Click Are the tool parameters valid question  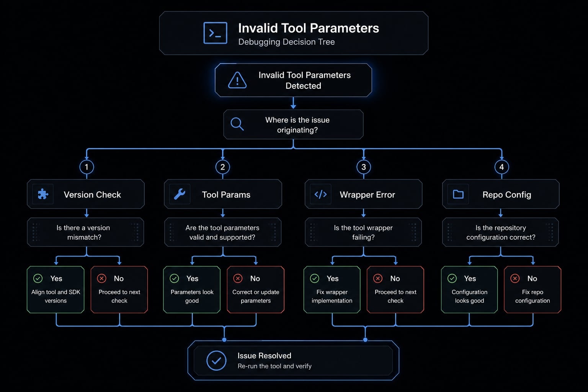(x=223, y=232)
